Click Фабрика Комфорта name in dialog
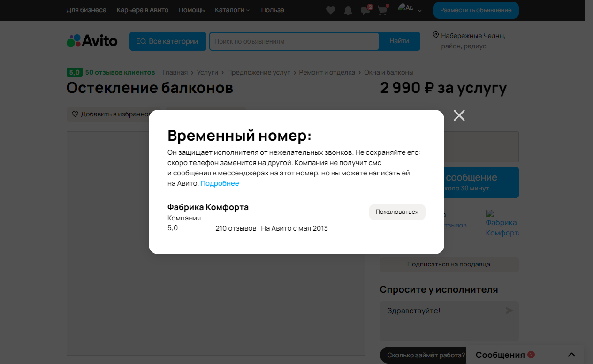593x364 pixels. [208, 207]
